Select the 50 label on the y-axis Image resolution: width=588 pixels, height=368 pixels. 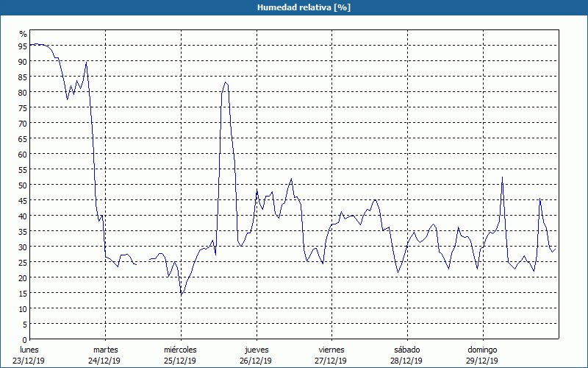click(23, 185)
